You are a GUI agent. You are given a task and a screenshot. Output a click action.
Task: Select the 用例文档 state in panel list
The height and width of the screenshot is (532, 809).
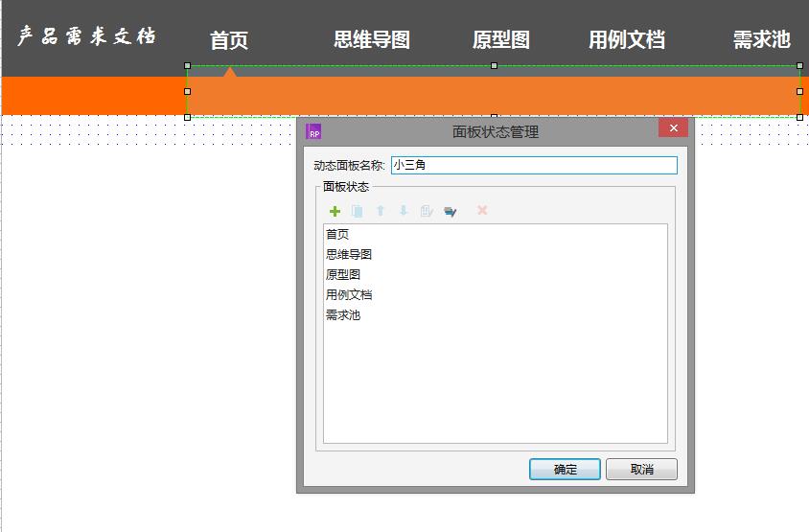tap(349, 294)
